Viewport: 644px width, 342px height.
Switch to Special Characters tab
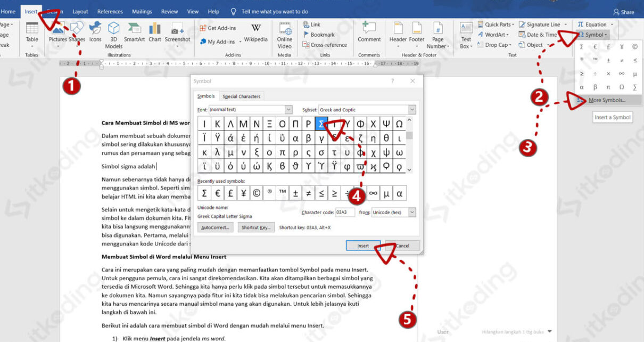tap(242, 96)
